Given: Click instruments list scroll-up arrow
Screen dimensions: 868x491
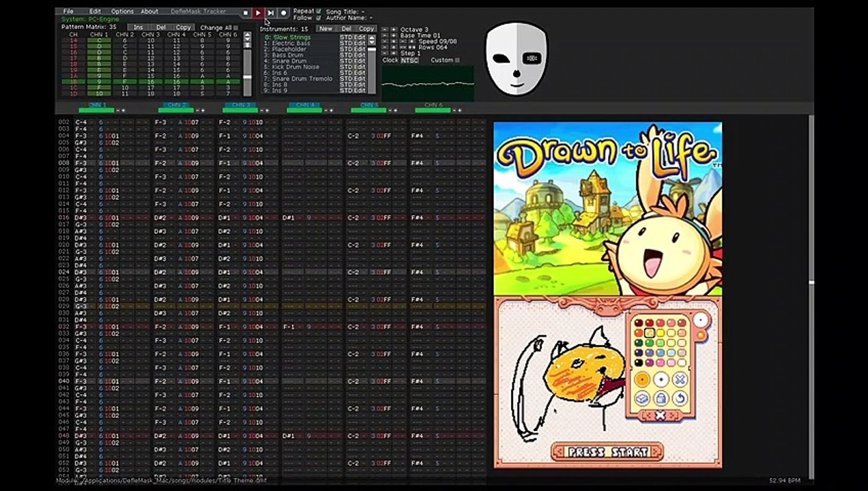Looking at the screenshot, I should [x=372, y=37].
